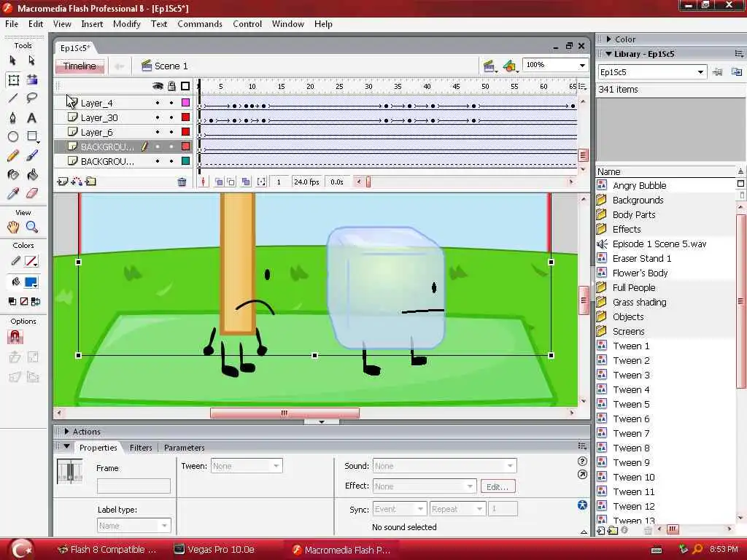Click the Edit Scene clapper icon

(489, 66)
